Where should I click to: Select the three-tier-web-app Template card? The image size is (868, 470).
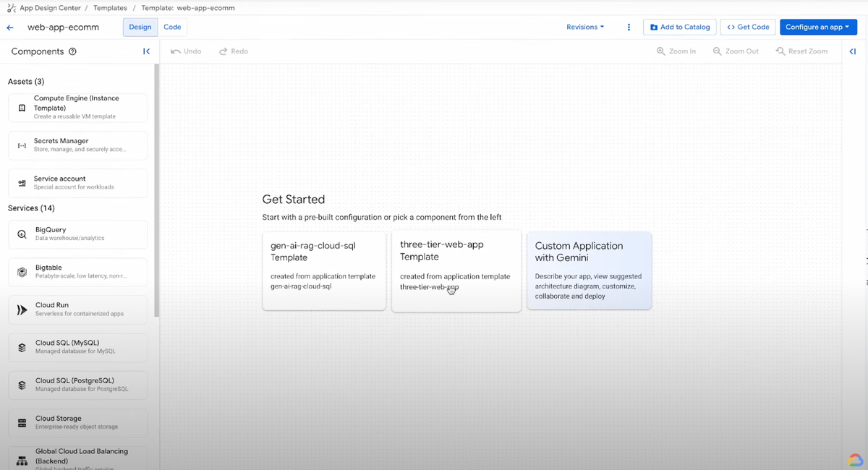[x=456, y=271]
